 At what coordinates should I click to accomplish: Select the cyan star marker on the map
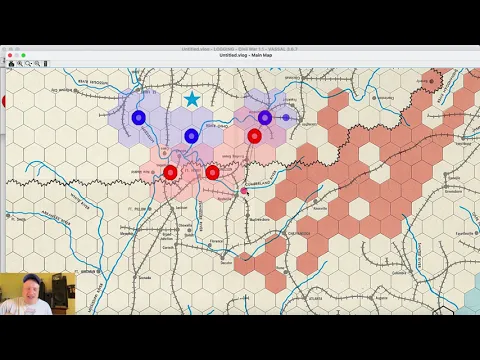point(192,99)
